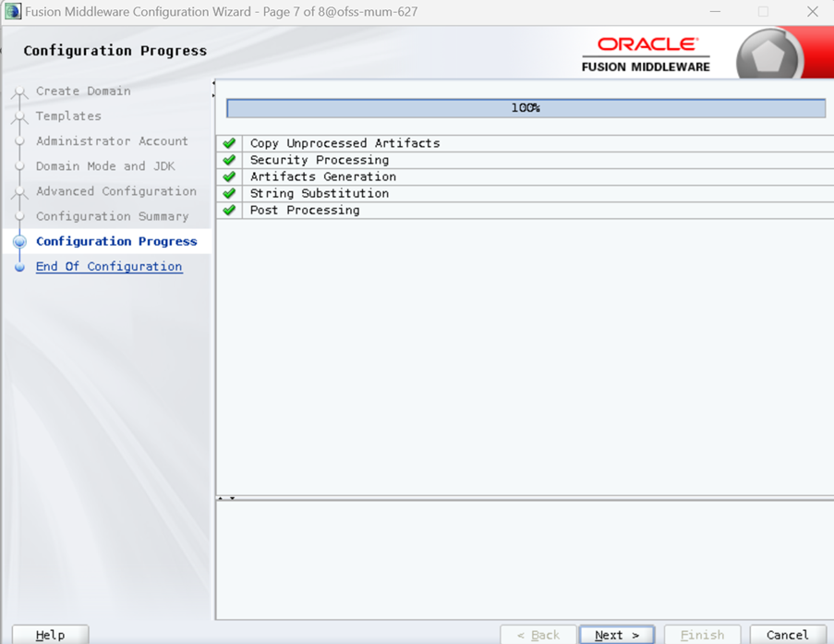
Task: Click the greyed-out Finish button
Action: 702,635
